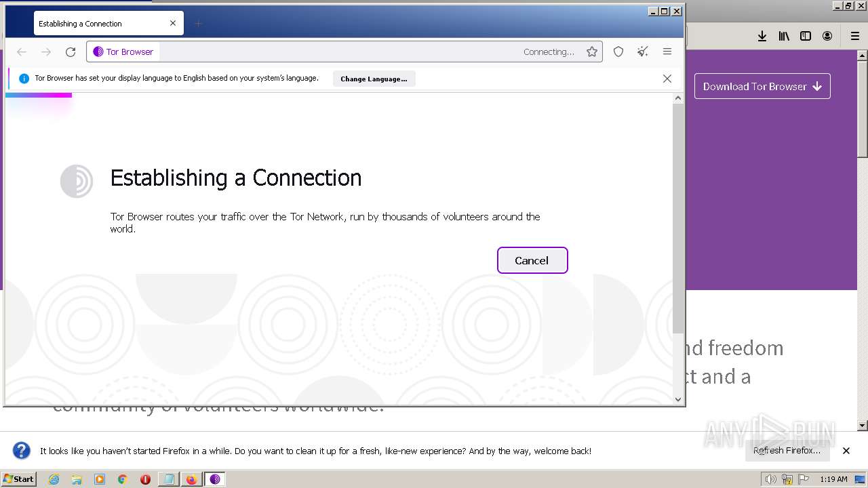Screen dimensions: 868x488
Task: Click the Connecting... status text in address bar
Action: pos(549,52)
